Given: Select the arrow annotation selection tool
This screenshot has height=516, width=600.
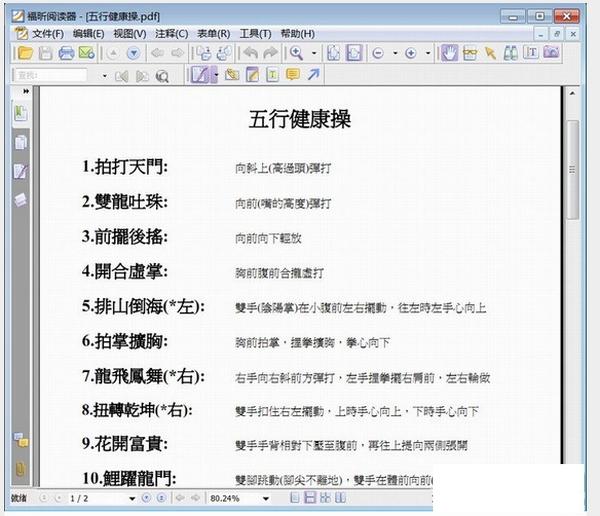Looking at the screenshot, I should tap(490, 53).
